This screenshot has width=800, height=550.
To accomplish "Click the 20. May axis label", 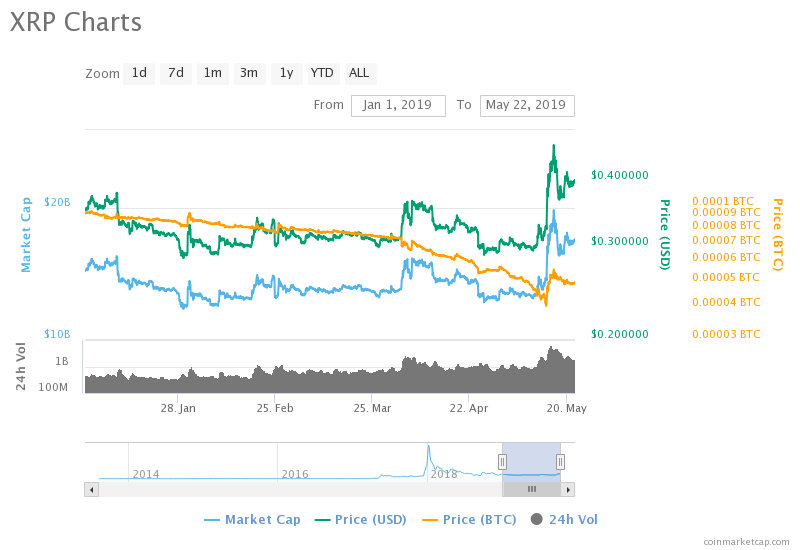I will 567,408.
